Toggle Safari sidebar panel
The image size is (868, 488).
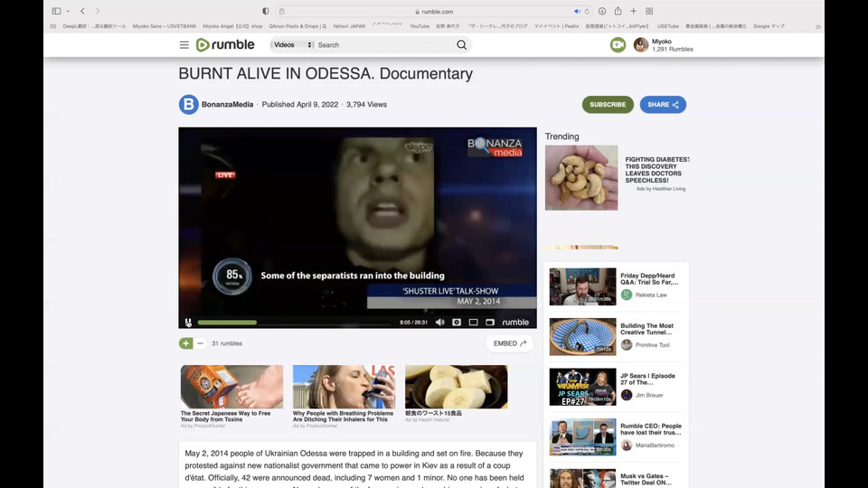pyautogui.click(x=56, y=11)
